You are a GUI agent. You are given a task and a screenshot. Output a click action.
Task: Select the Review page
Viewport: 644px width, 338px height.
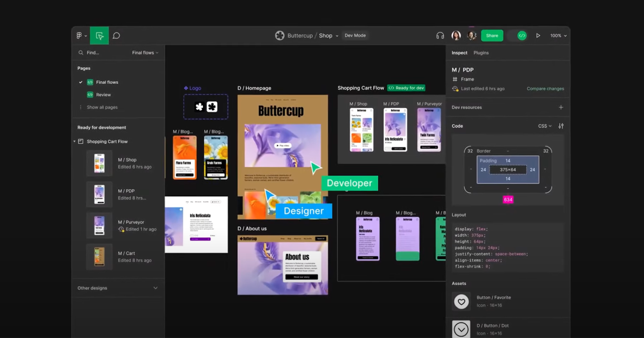(x=103, y=95)
